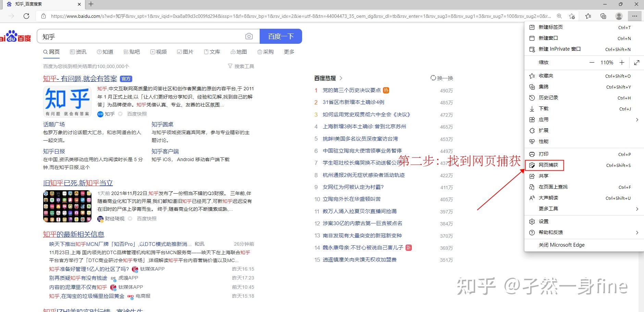Select 网页捕获 menu item
Viewport: 644px width, 312px height.
[x=584, y=165]
